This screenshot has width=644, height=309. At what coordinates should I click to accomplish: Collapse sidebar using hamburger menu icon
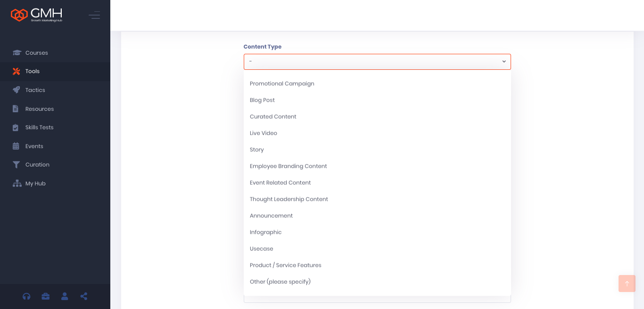coord(94,15)
